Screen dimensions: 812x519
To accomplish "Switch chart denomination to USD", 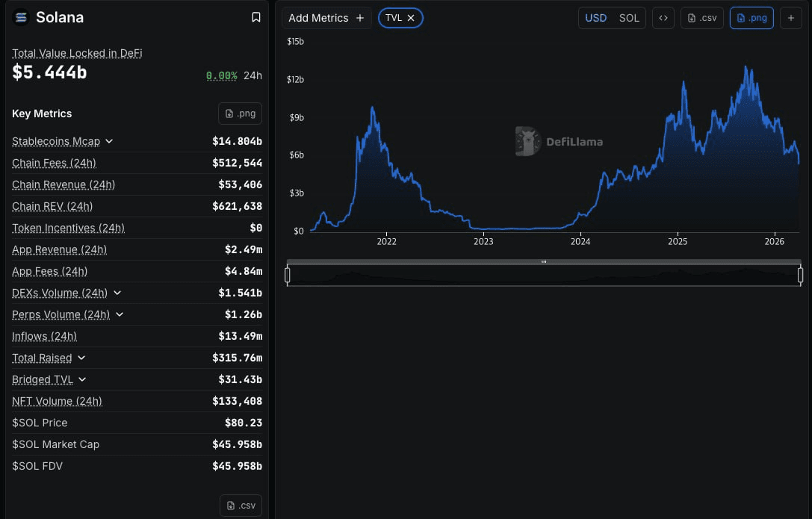I will pyautogui.click(x=595, y=18).
